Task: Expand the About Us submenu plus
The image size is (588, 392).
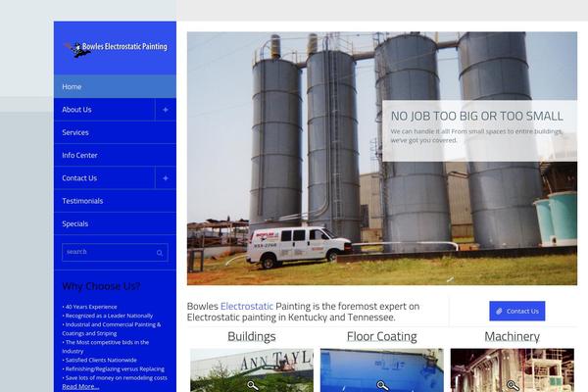Action: (166, 110)
